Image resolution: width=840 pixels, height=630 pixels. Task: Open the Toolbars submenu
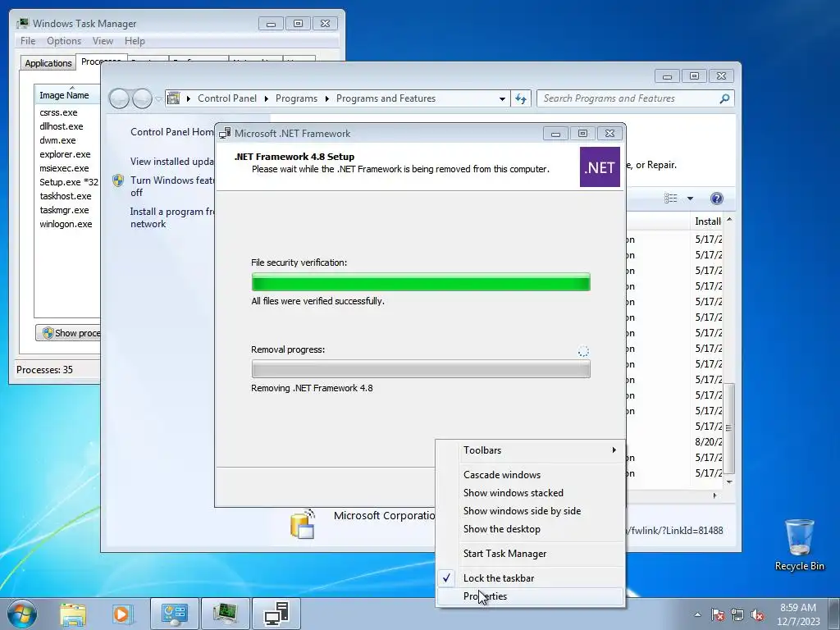[x=531, y=450]
